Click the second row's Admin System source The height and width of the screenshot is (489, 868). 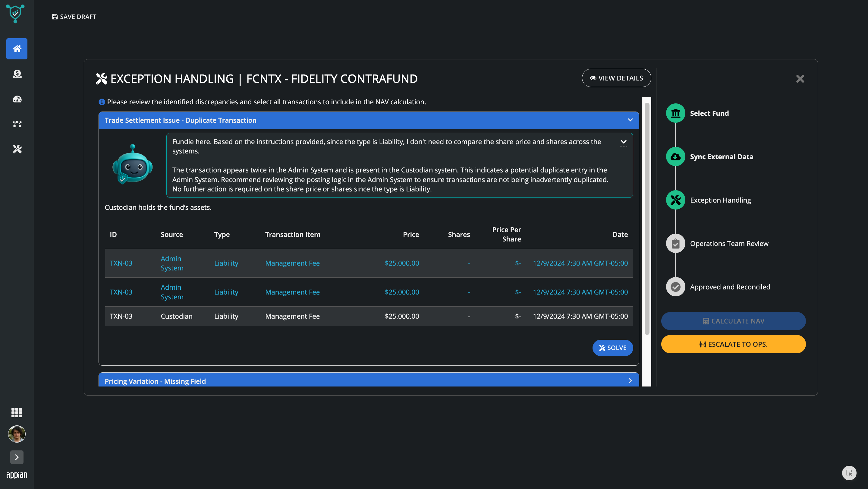click(172, 292)
